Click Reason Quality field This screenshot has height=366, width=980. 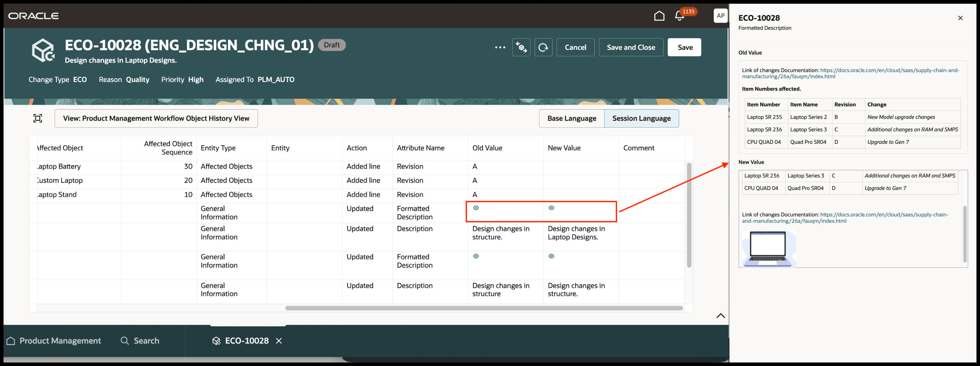(x=124, y=80)
